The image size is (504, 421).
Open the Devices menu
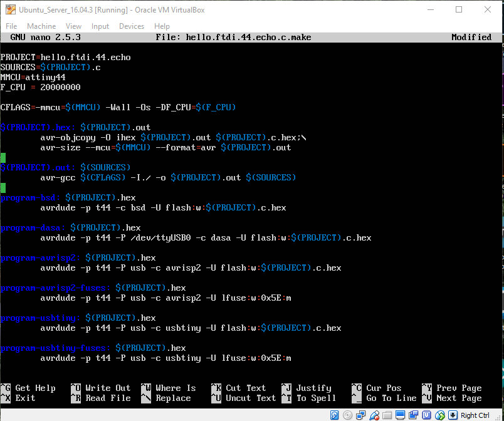[x=132, y=26]
